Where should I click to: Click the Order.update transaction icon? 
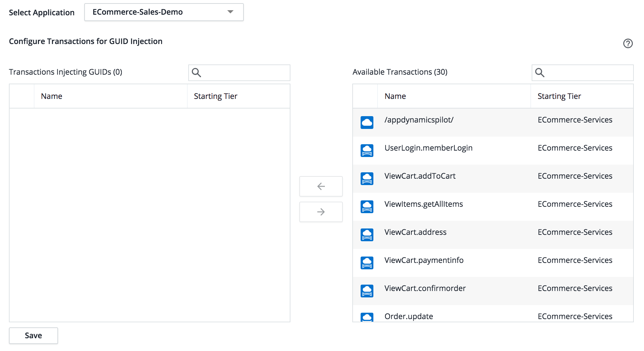367,317
